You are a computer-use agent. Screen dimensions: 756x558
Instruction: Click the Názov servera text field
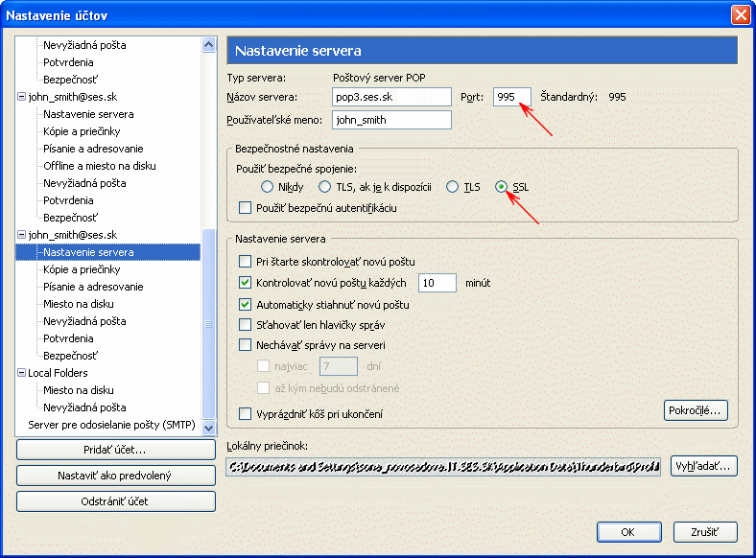pyautogui.click(x=390, y=97)
